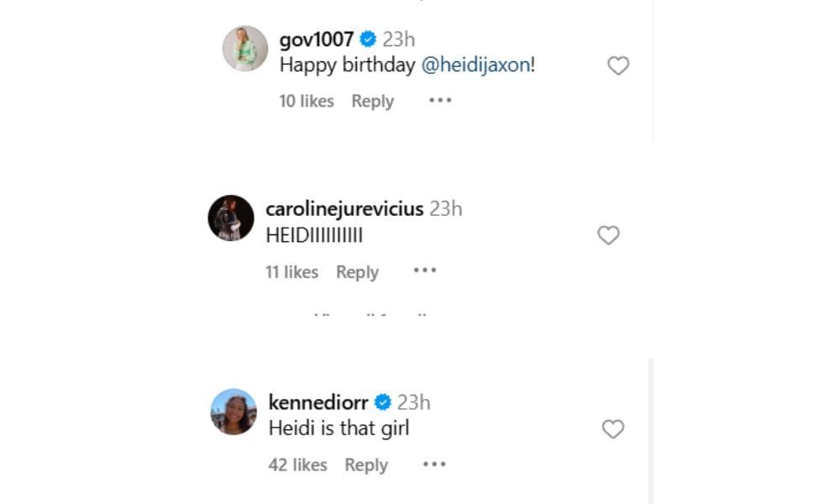This screenshot has width=840, height=504.
Task: Open more options for gov1007's comment
Action: [x=438, y=101]
